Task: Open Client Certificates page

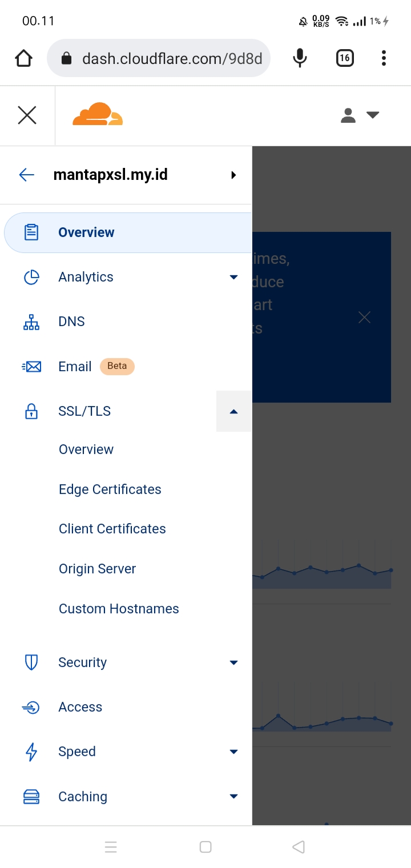Action: 112,529
